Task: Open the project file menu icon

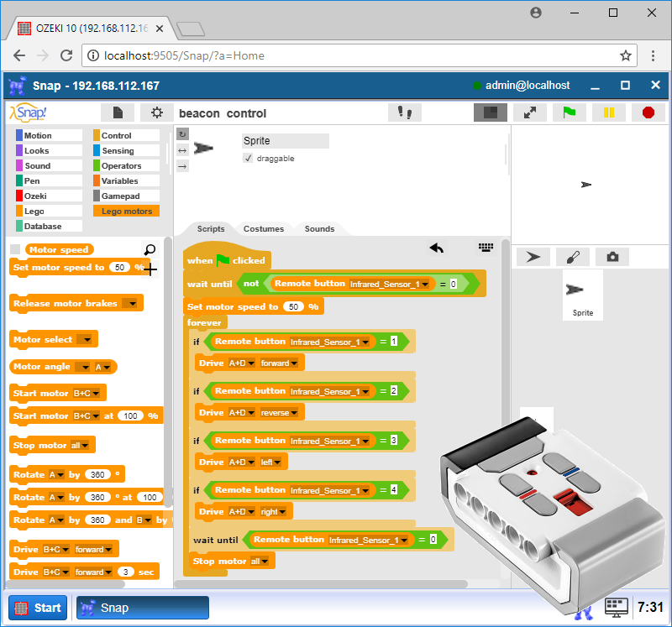Action: [118, 112]
